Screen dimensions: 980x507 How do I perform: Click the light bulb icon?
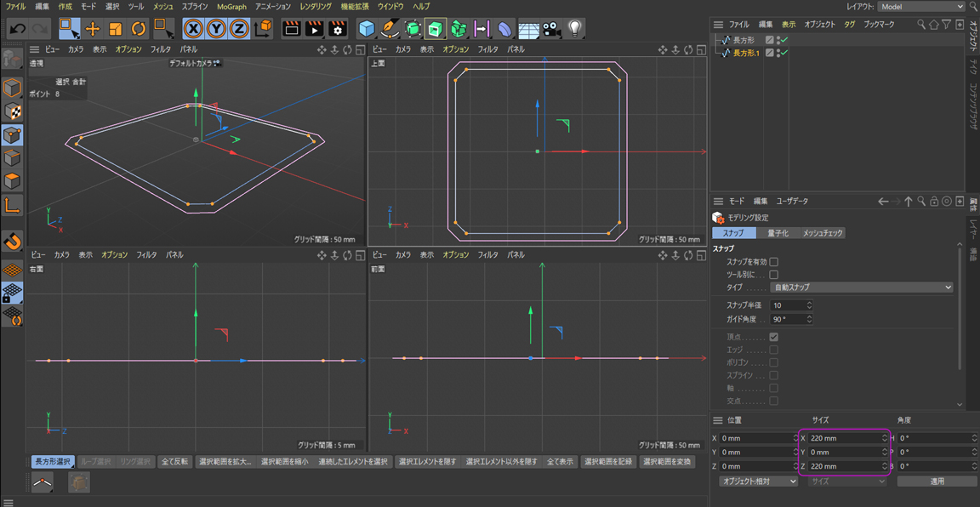pos(575,28)
